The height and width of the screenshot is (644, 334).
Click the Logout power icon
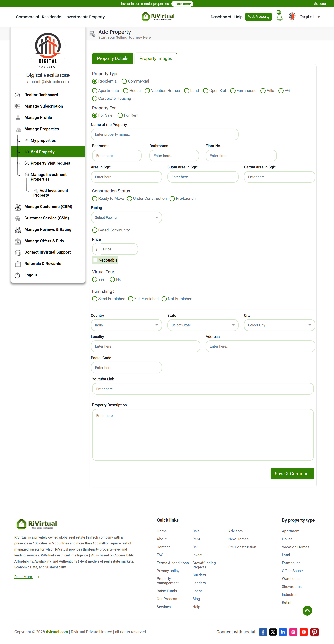pos(17,275)
